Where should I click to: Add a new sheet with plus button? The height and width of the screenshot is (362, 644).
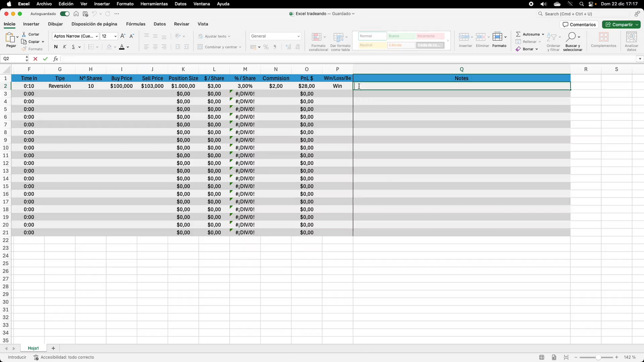coord(53,348)
